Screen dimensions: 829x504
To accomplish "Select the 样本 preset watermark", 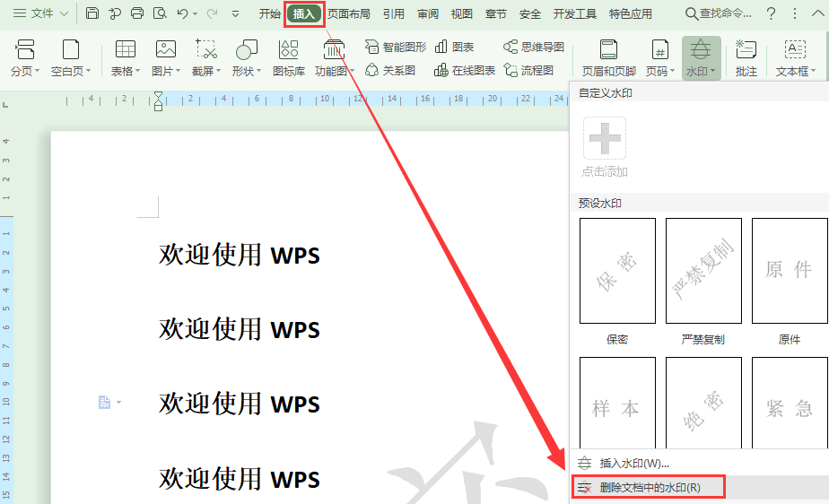I will point(617,403).
